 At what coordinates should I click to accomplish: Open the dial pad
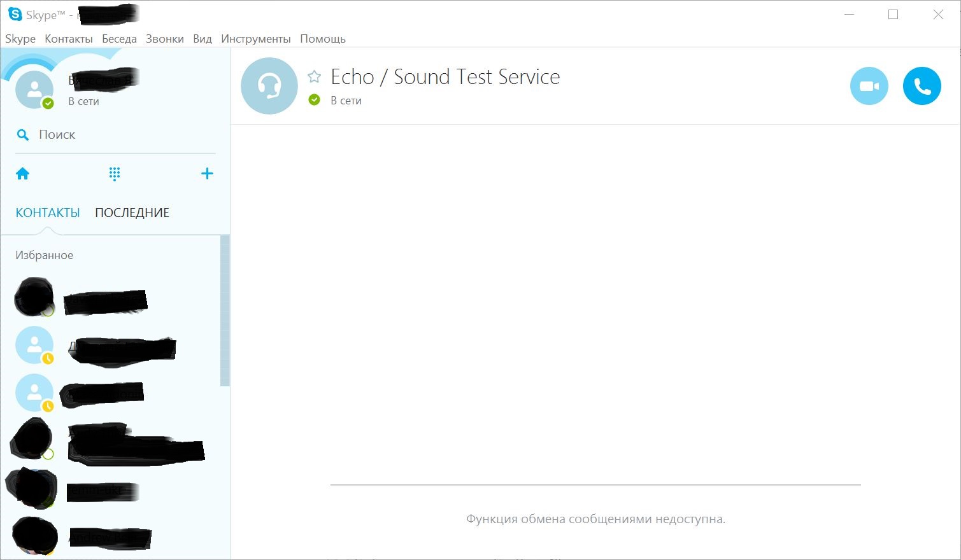(115, 174)
